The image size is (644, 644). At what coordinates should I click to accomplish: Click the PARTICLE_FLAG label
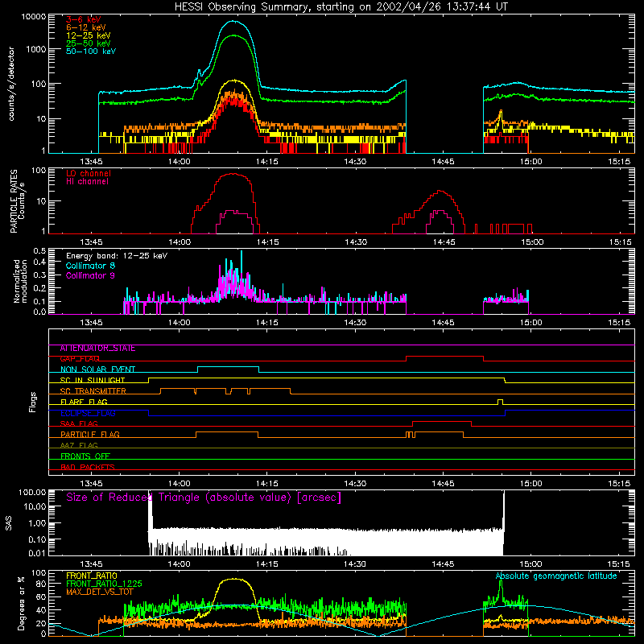pyautogui.click(x=90, y=435)
